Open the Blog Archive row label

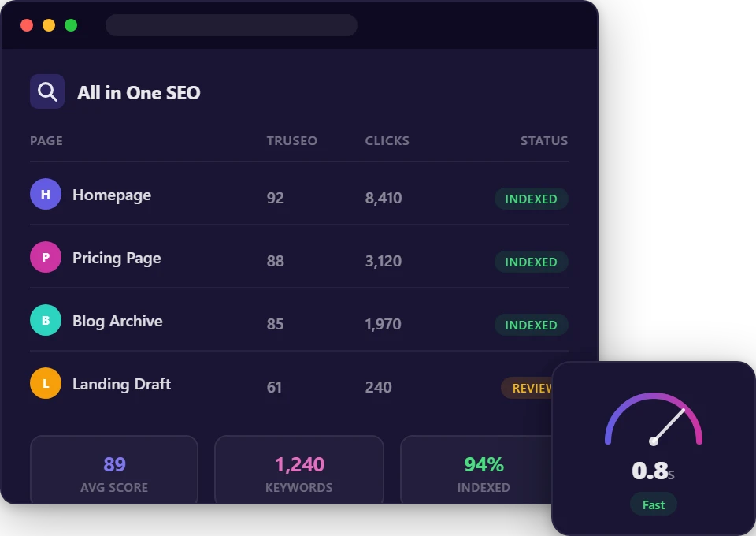pyautogui.click(x=117, y=322)
